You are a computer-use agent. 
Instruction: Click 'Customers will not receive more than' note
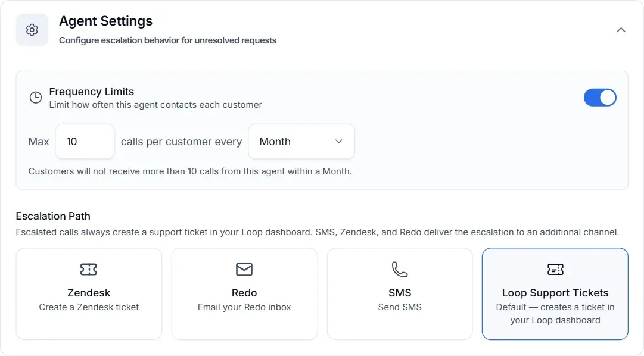click(x=190, y=171)
